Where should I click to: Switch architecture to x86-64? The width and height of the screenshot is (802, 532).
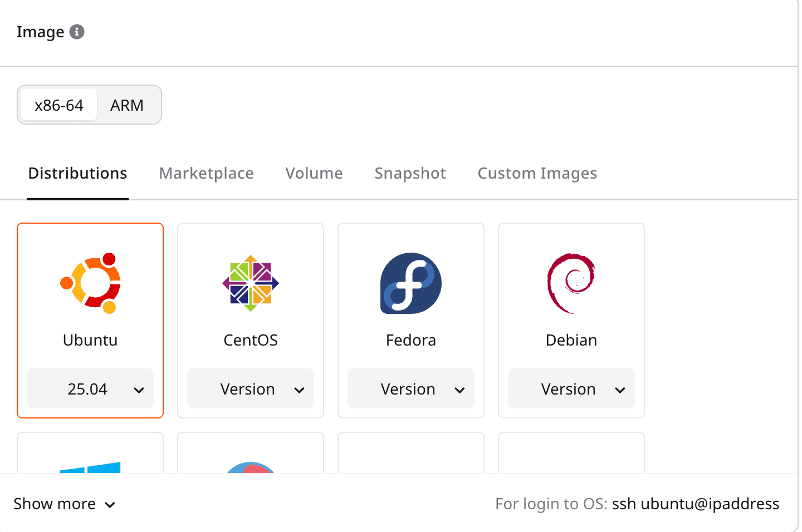59,105
